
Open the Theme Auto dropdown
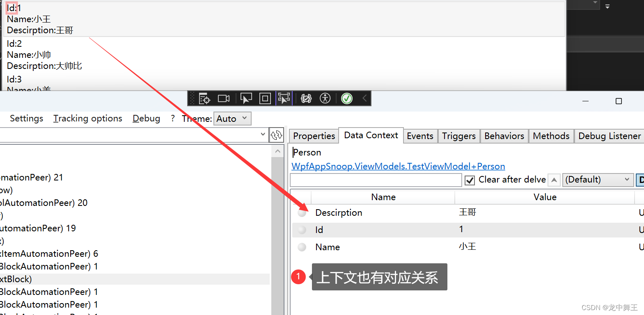pos(232,119)
